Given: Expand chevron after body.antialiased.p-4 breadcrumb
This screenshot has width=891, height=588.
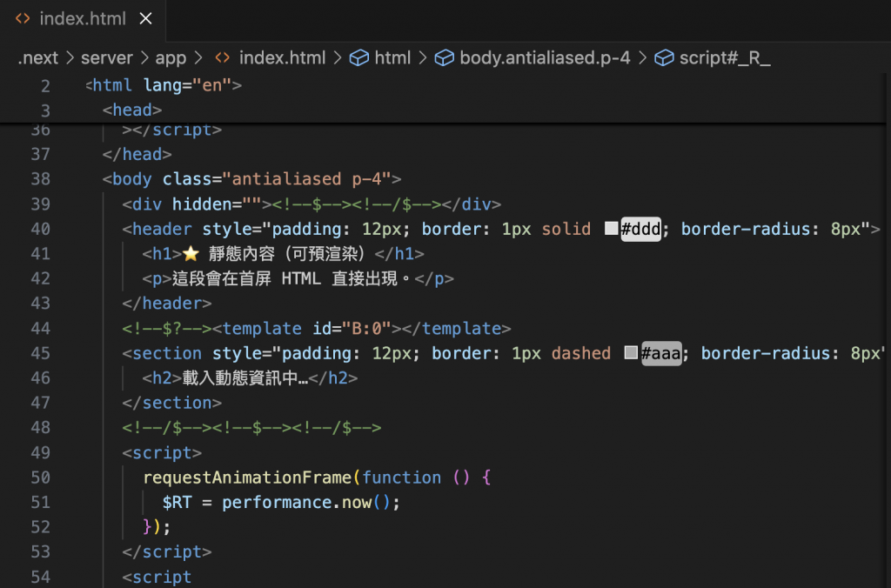Looking at the screenshot, I should point(643,57).
